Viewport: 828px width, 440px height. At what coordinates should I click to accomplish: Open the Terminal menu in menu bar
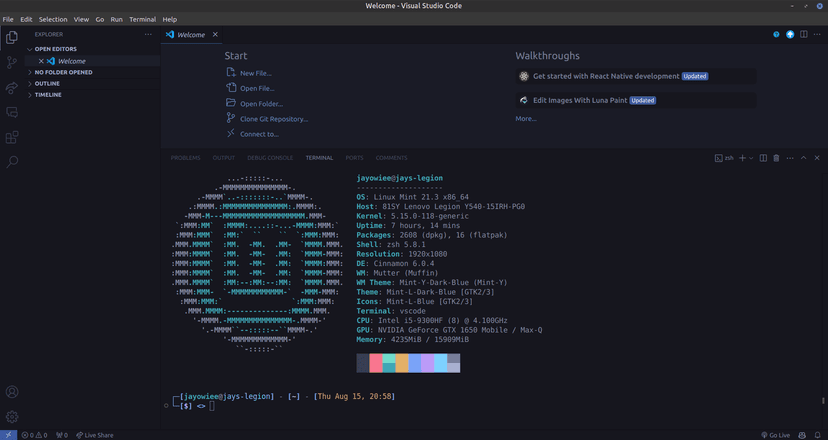142,19
